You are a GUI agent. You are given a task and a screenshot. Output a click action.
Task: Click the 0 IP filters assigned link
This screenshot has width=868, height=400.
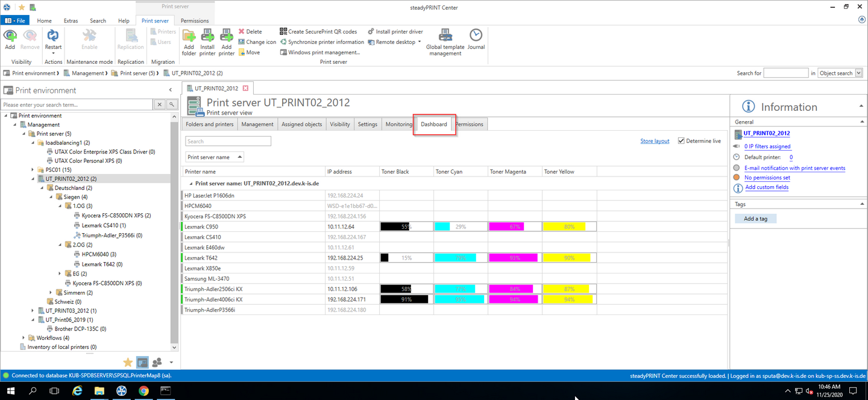coord(767,146)
